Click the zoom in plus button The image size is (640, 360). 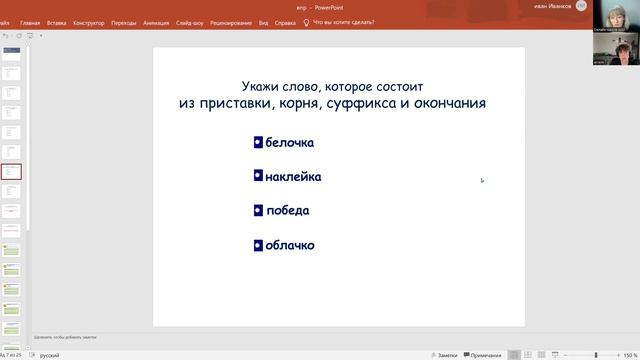pos(618,356)
